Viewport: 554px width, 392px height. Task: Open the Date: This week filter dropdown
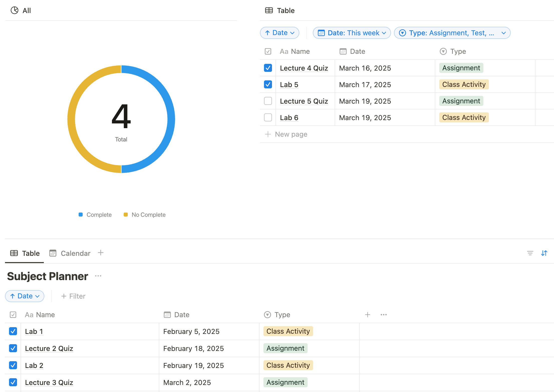coord(352,33)
